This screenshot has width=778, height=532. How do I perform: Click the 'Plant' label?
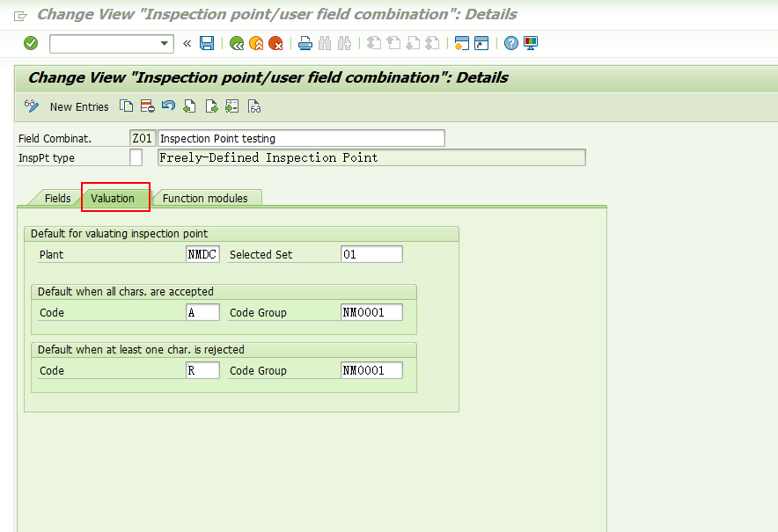52,255
